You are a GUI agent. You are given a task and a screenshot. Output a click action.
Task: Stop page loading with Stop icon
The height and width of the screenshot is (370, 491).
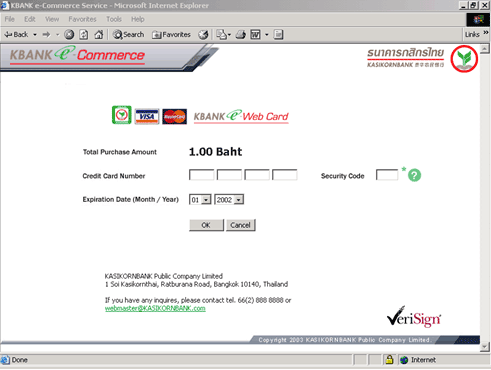(69, 34)
